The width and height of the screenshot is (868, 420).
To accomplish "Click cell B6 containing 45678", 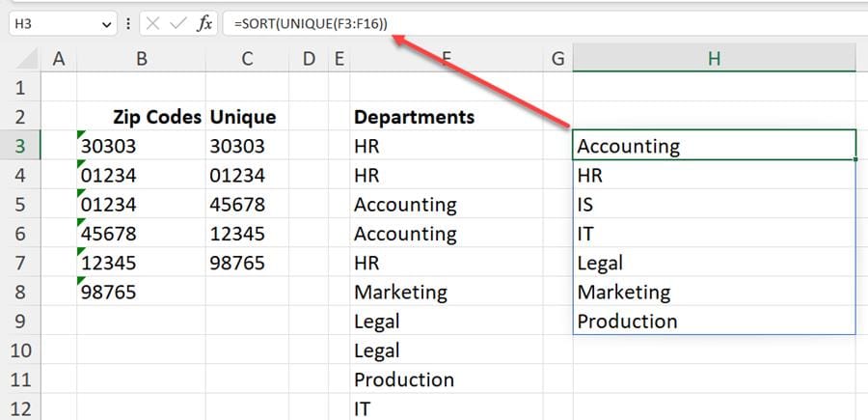I will tap(141, 234).
